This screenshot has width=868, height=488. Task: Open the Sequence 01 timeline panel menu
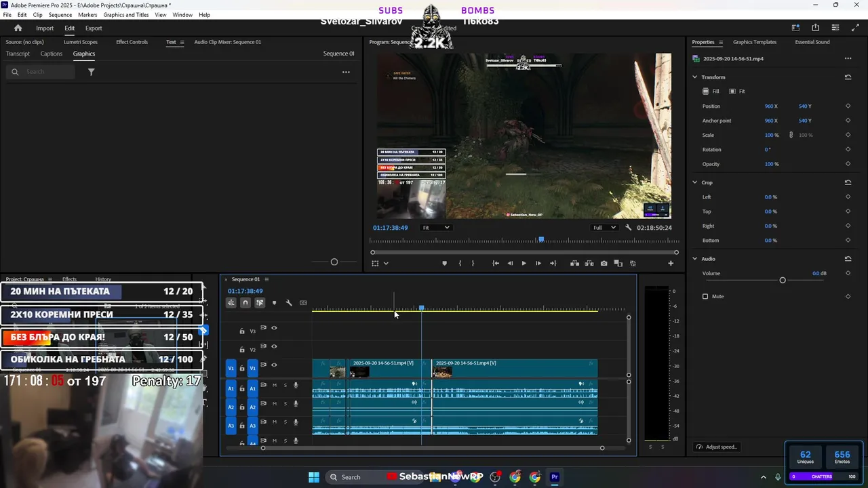267,279
